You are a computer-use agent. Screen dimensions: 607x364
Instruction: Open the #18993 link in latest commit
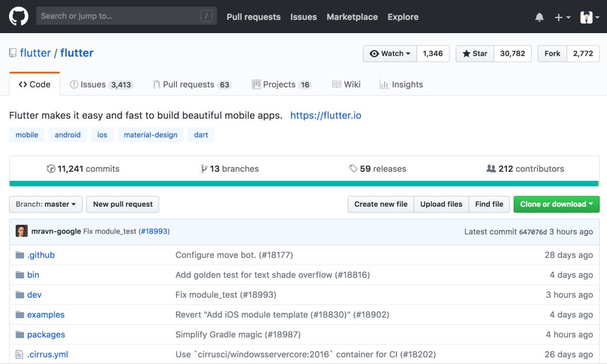point(154,231)
